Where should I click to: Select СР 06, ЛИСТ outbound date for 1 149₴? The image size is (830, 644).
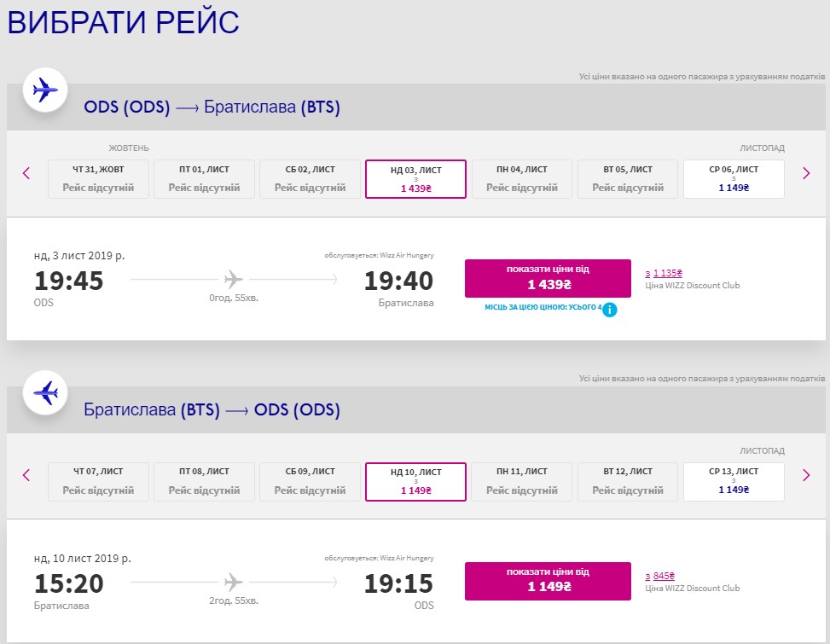734,179
